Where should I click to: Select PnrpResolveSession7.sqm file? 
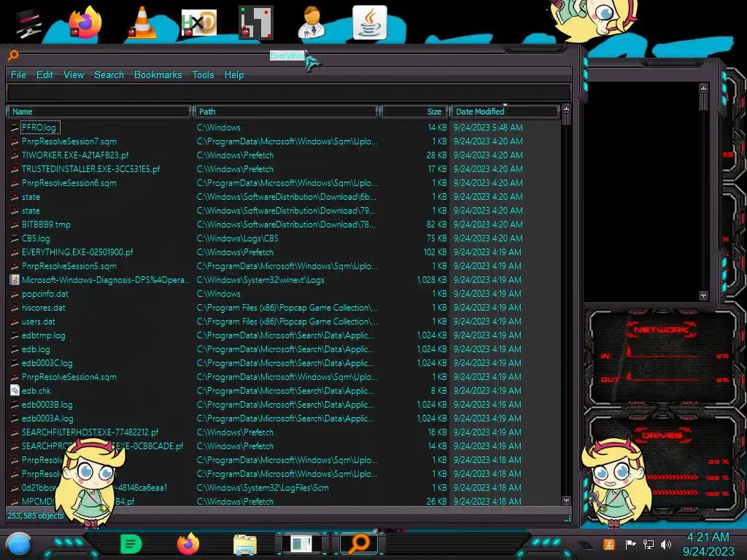click(69, 141)
